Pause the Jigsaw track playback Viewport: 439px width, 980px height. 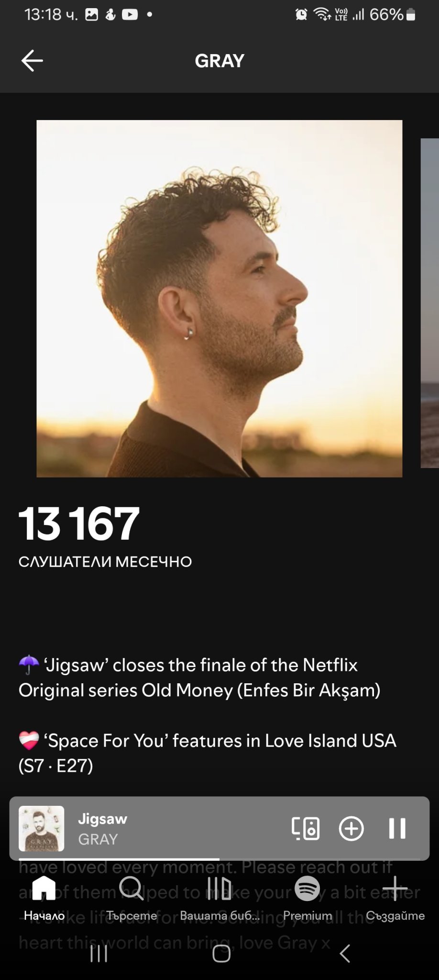coord(397,828)
